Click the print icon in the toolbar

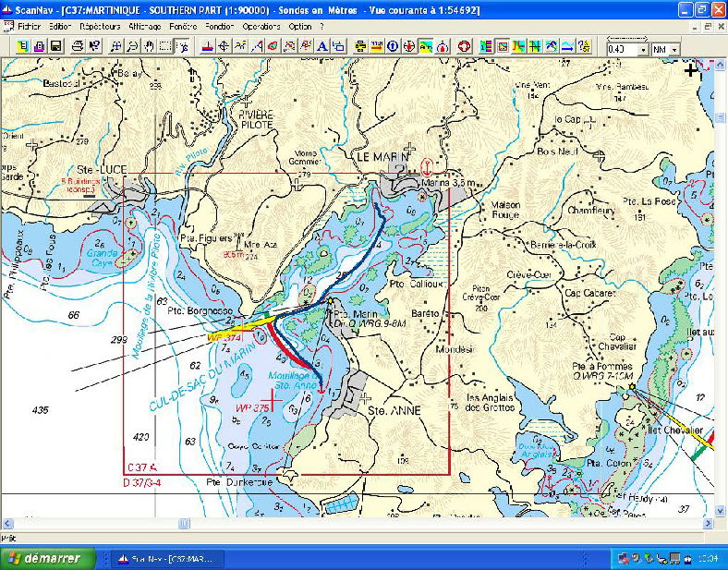click(x=78, y=45)
